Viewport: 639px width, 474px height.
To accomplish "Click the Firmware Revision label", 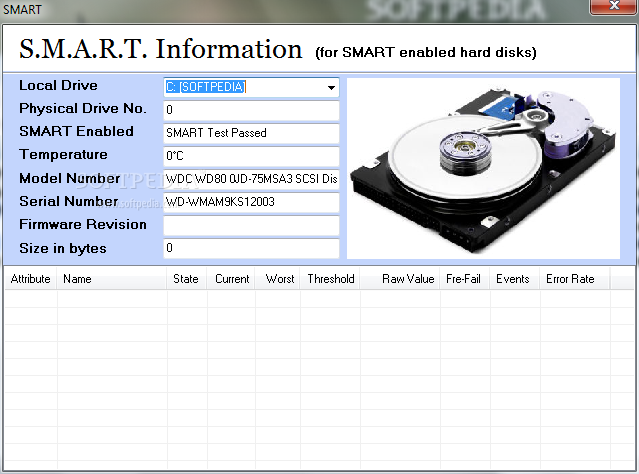I will (x=83, y=225).
